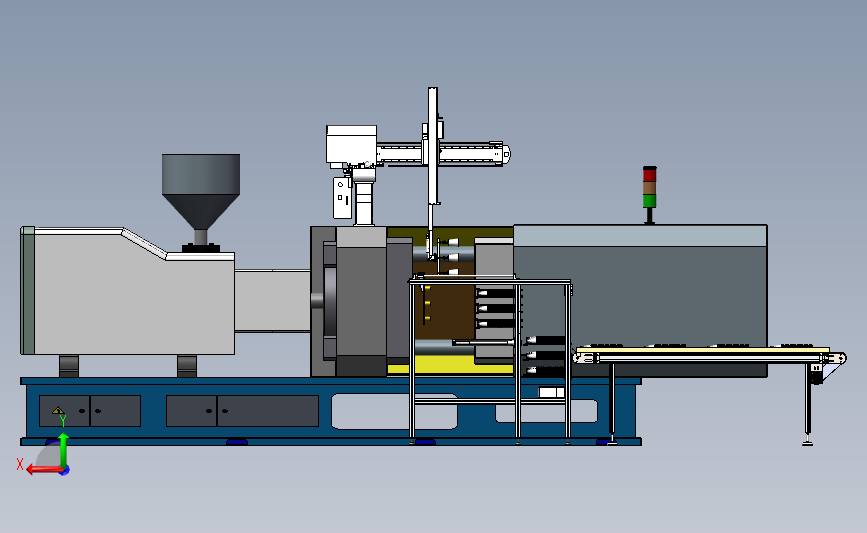
Task: Click the green Y axis arrow of triad
Action: pos(64,449)
